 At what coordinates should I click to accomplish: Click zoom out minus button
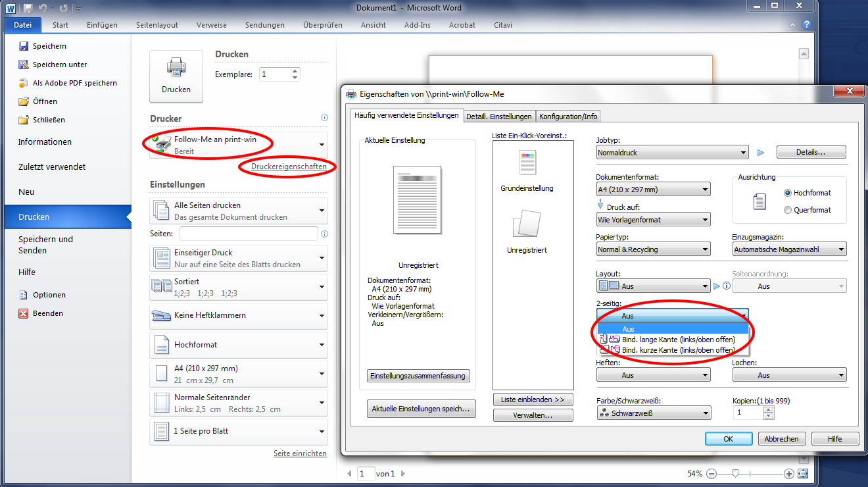point(712,474)
